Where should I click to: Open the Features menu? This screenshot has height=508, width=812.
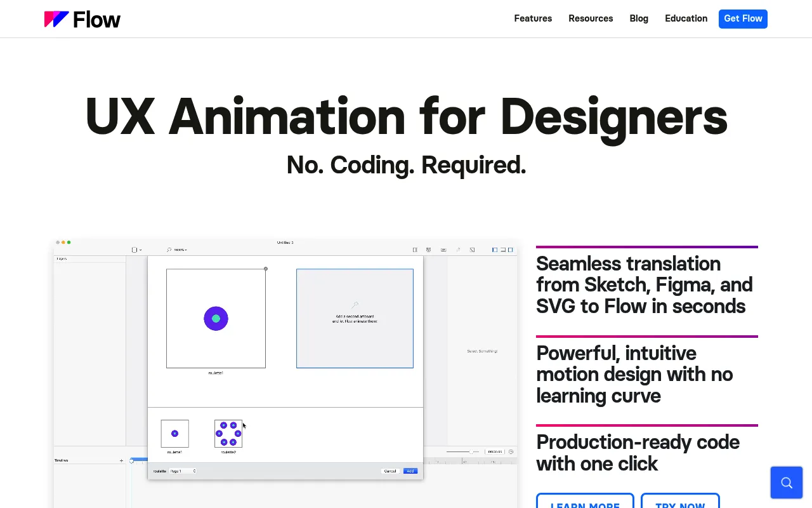coord(533,18)
